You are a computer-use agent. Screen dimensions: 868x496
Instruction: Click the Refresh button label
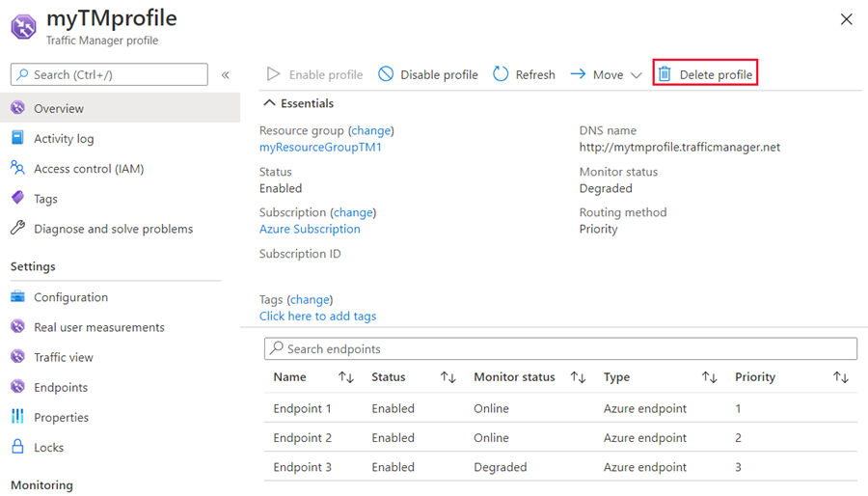coord(535,74)
